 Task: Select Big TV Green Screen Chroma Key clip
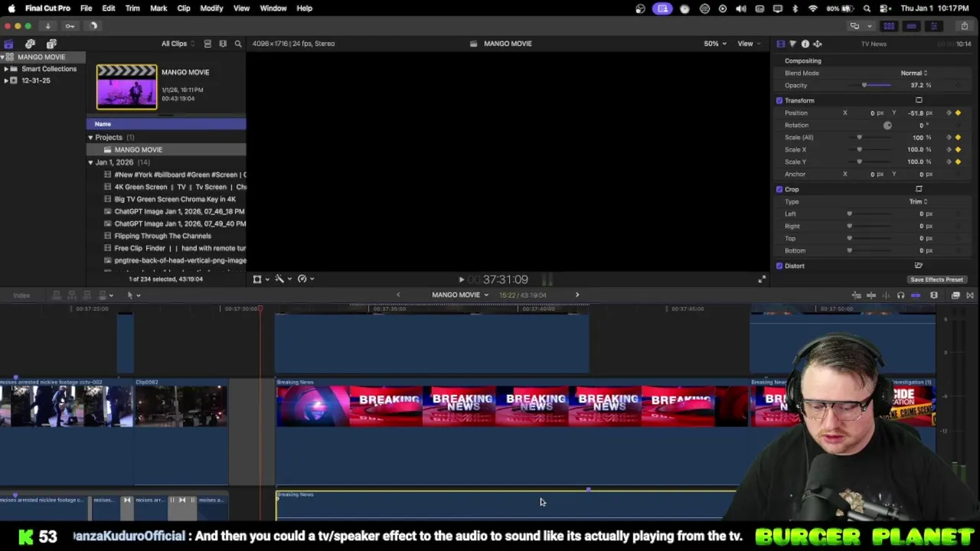(x=166, y=199)
